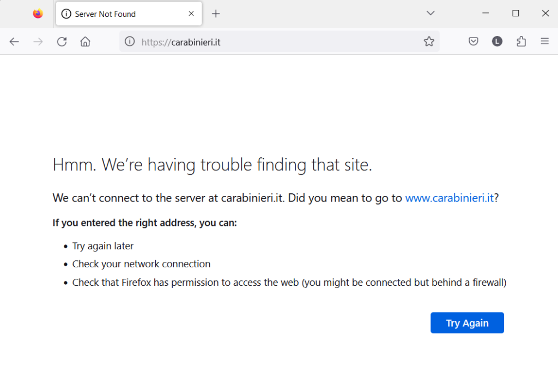
Task: Show site information in the address bar
Action: (x=130, y=41)
